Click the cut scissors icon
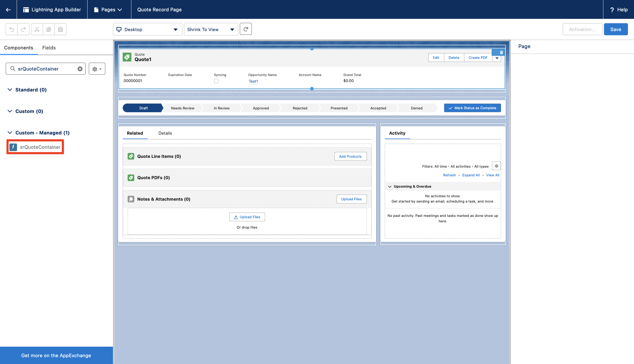This screenshot has height=364, width=634. 37,29
